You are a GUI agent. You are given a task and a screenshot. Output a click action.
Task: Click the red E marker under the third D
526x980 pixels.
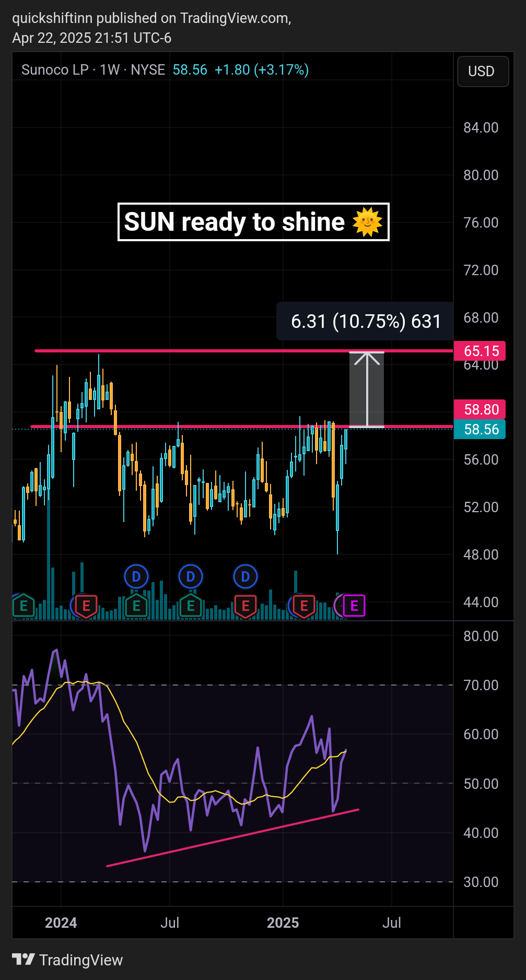coord(246,606)
